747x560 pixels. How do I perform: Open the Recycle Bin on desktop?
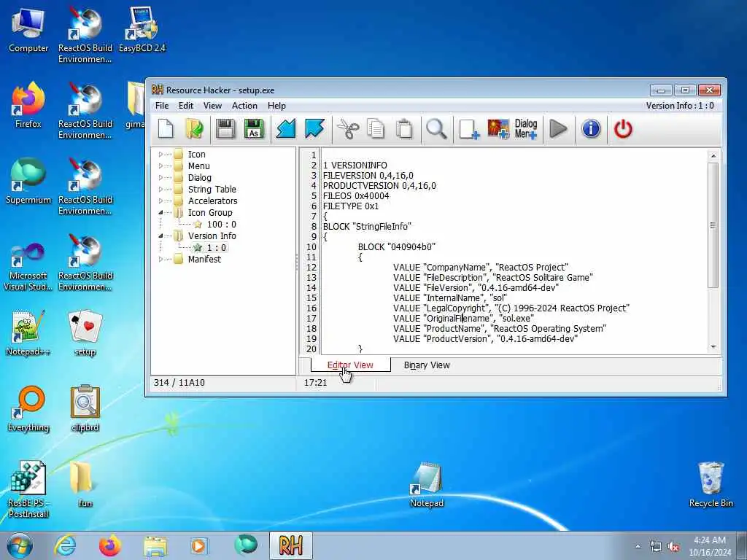[711, 485]
